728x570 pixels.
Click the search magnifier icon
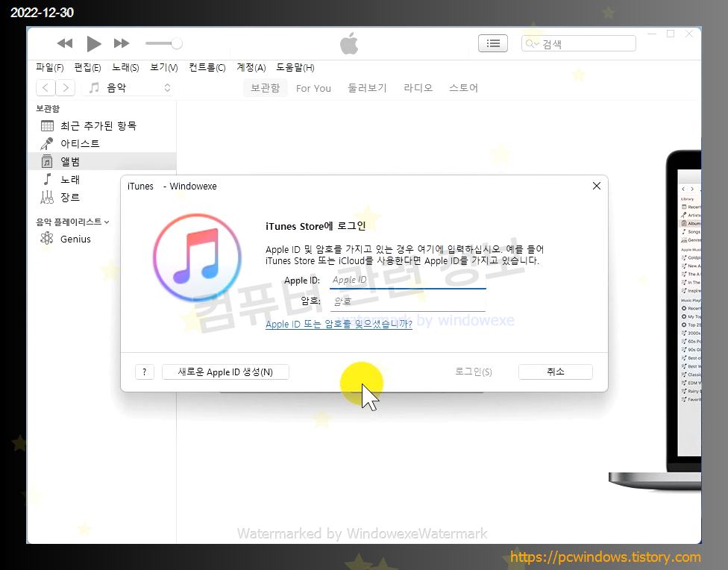click(530, 44)
